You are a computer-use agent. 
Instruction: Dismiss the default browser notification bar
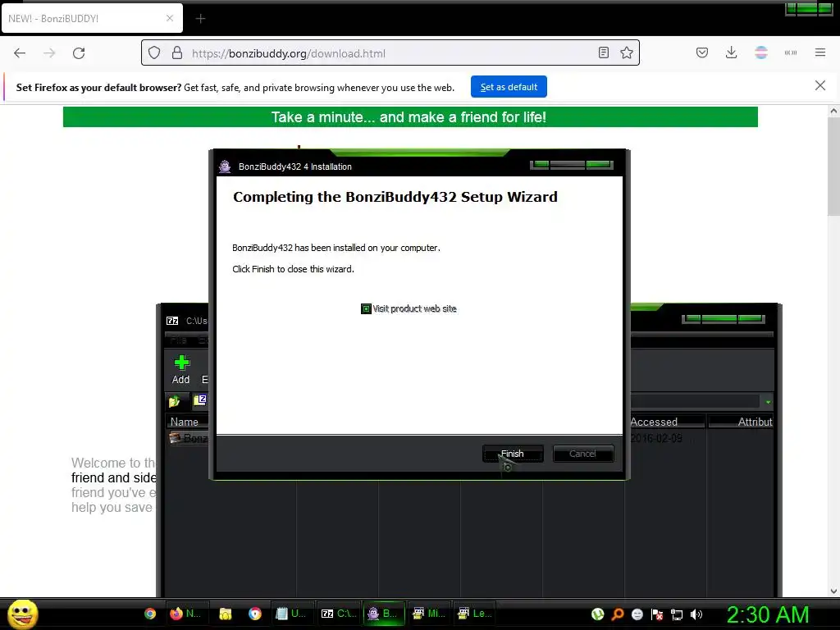[820, 85]
